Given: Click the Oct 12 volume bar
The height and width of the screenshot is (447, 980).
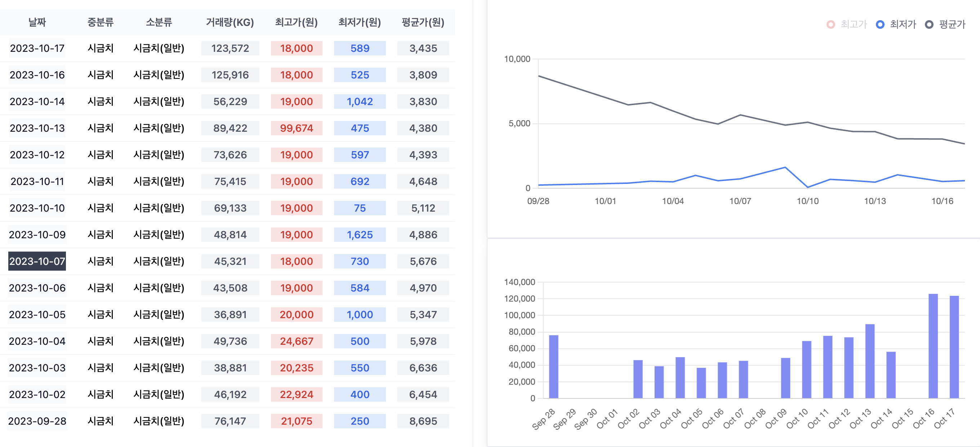Looking at the screenshot, I should click(x=849, y=368).
